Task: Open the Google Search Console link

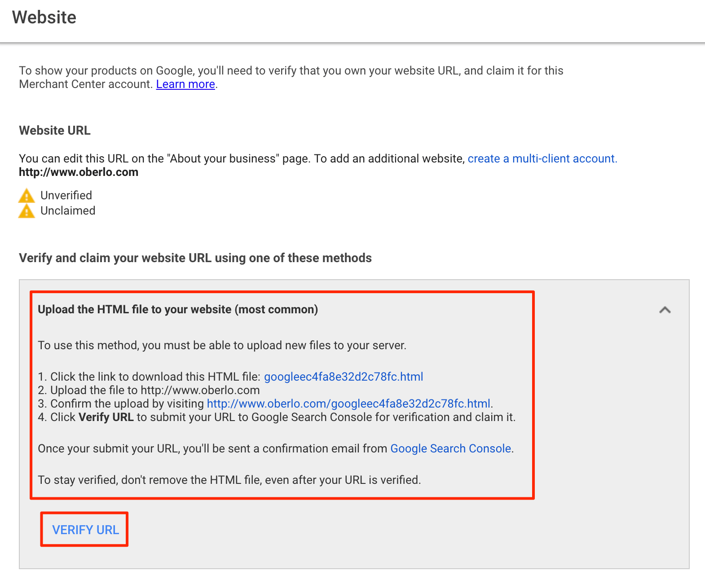Action: pos(450,448)
